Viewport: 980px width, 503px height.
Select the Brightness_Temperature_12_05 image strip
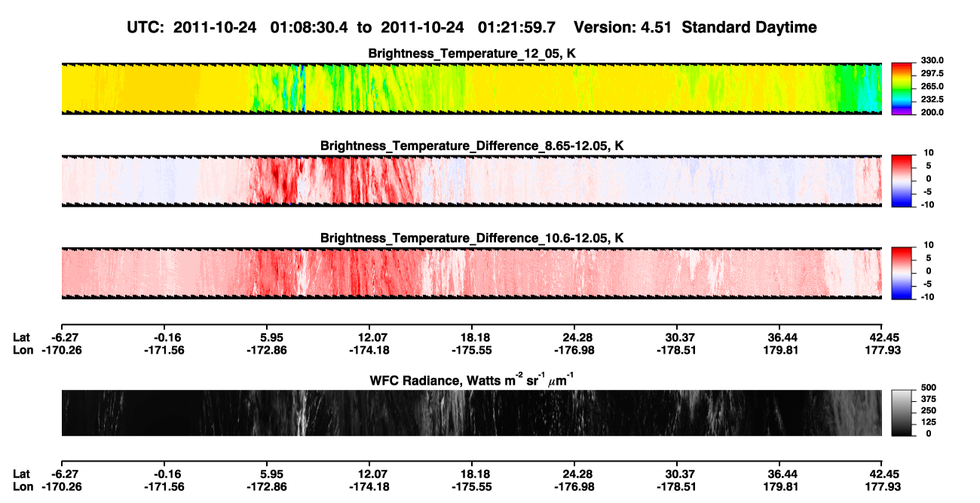point(471,88)
